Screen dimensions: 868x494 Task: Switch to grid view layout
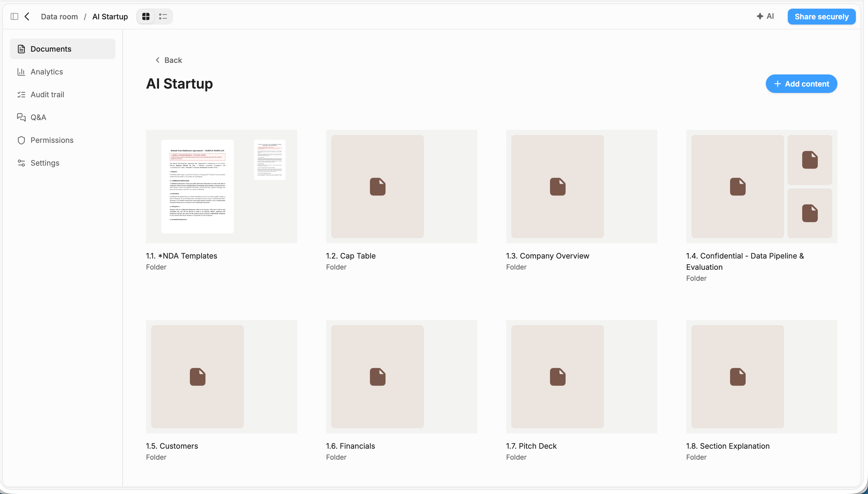pyautogui.click(x=146, y=16)
